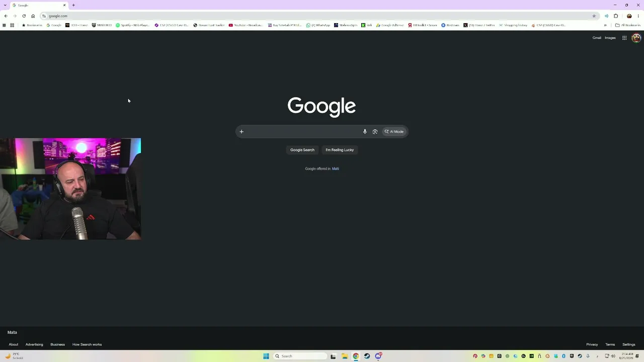Switch to the Google tab

point(39,5)
